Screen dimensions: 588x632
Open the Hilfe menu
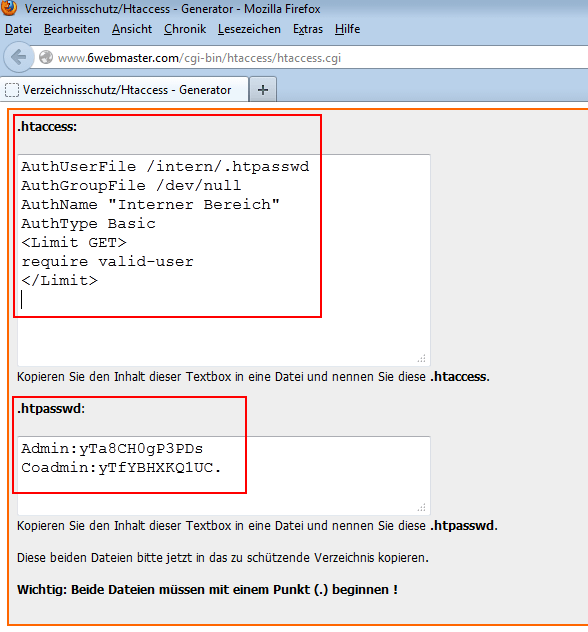[x=347, y=29]
